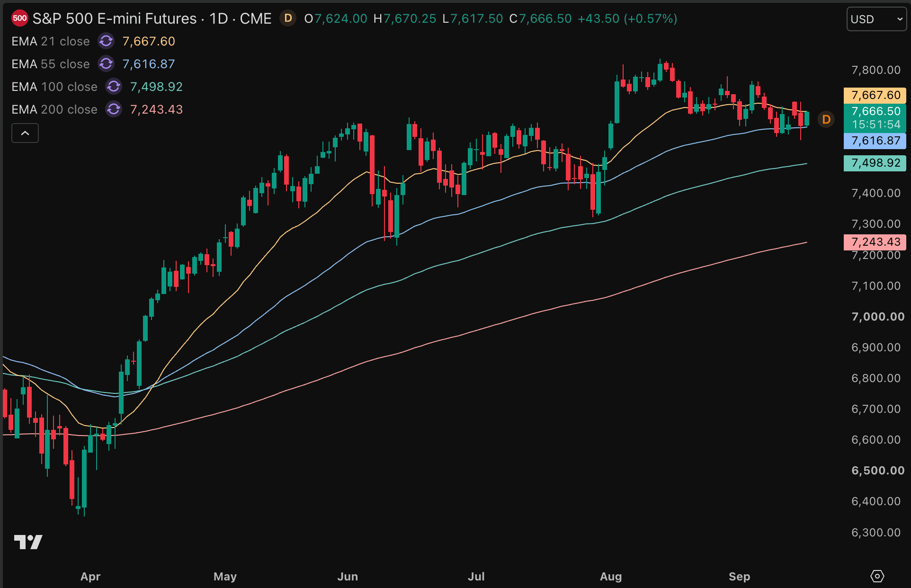Collapse the indicator legend with the chevron button
The image size is (911, 588).
pos(25,133)
